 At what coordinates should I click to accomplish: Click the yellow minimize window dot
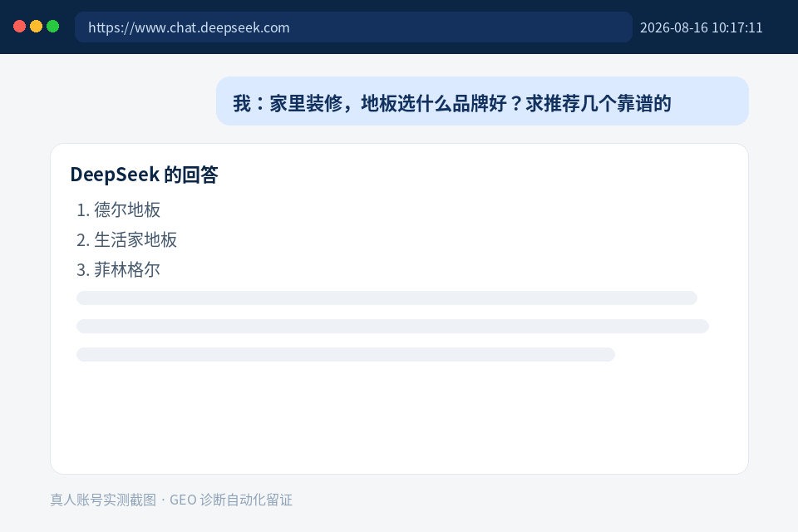click(x=36, y=27)
